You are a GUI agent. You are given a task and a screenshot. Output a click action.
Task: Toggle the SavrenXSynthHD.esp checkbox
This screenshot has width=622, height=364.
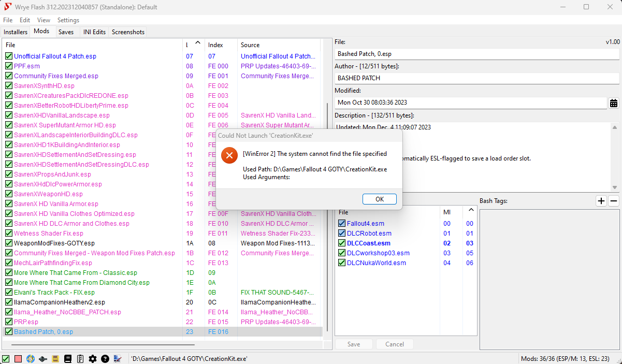[9, 86]
